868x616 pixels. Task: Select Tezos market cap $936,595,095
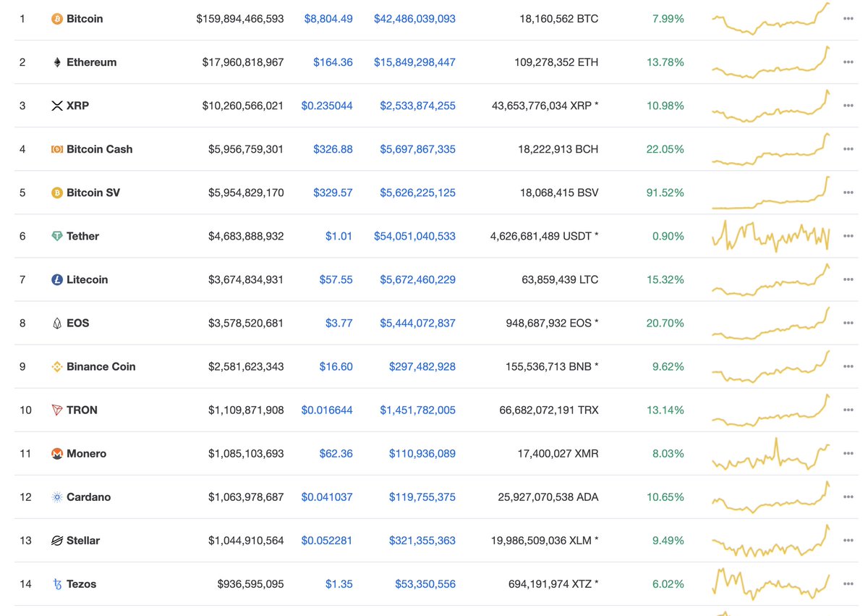coord(250,583)
